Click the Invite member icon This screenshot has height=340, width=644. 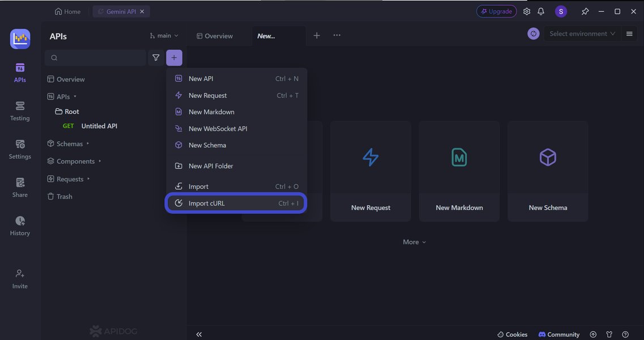[20, 279]
